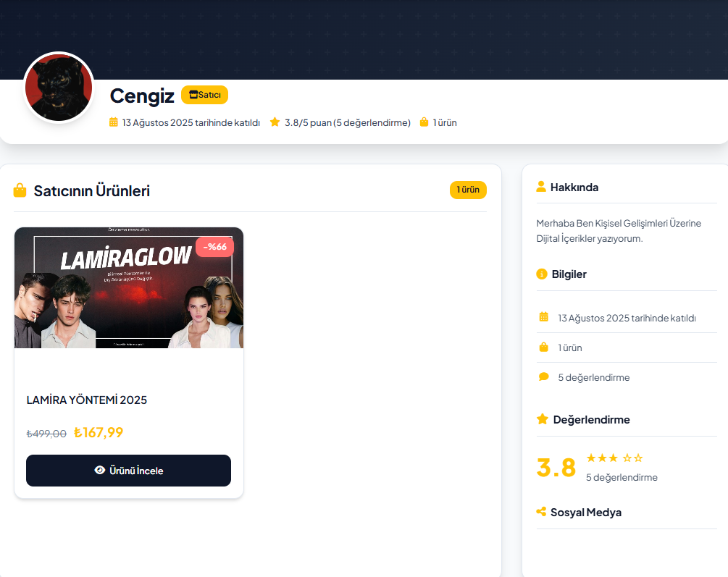Click the calendar icon beside join date in header
Viewport: 728px width, 577px height.
click(x=114, y=122)
